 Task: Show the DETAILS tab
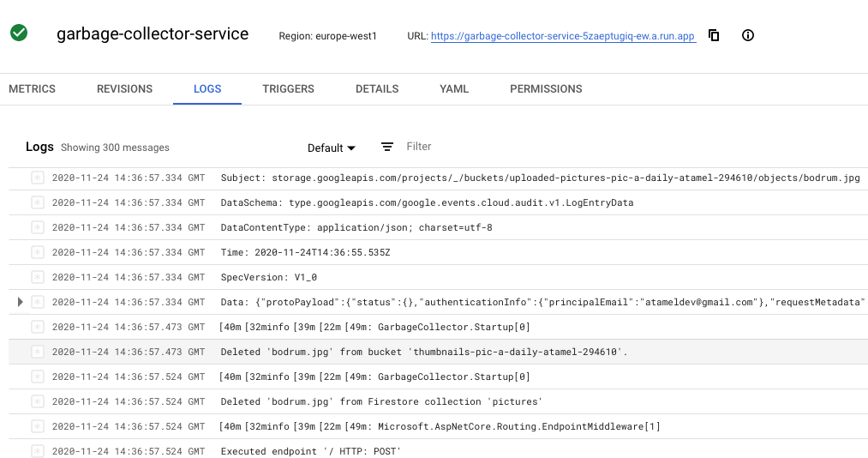coord(377,89)
